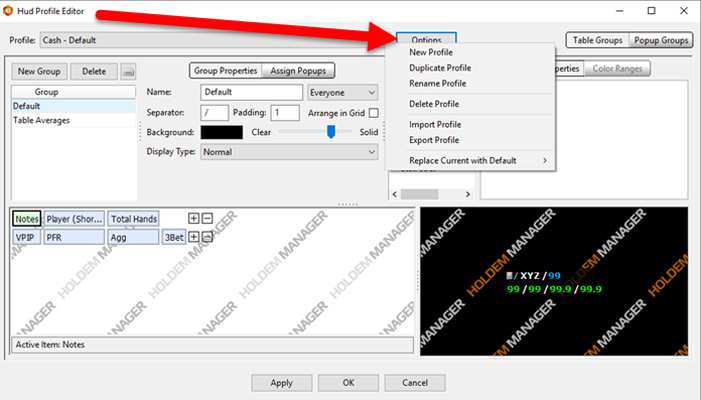
Task: Click the New Group button
Action: (x=39, y=72)
